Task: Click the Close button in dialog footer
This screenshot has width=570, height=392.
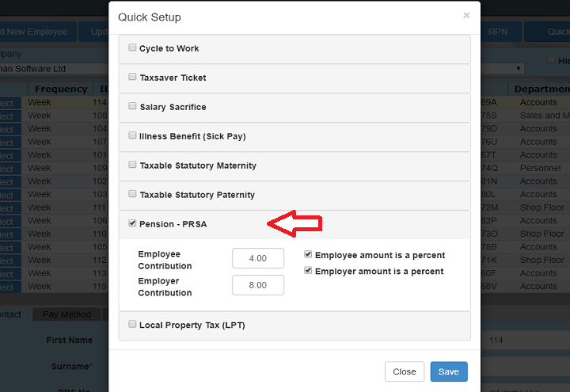Action: tap(404, 371)
